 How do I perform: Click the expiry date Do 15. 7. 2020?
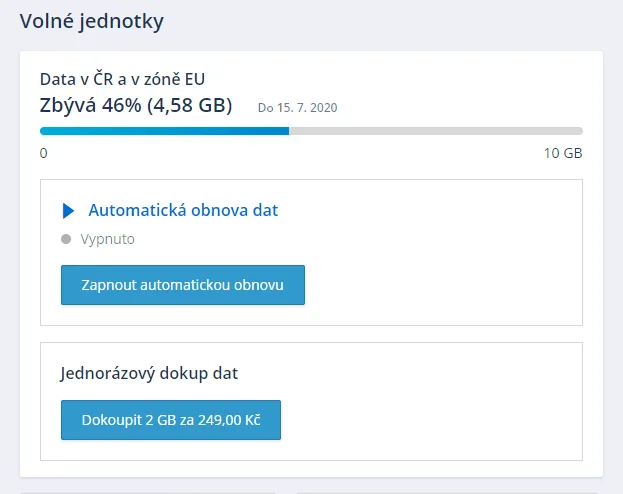pyautogui.click(x=297, y=107)
